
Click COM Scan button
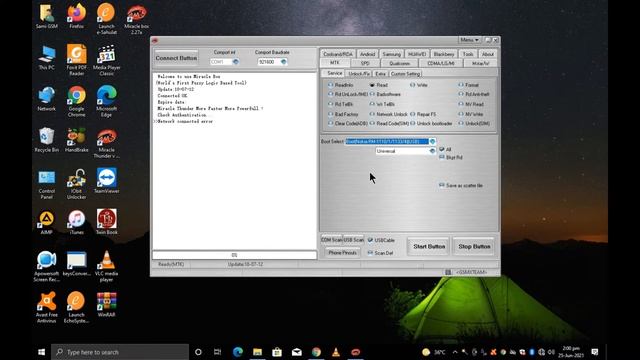tap(331, 240)
